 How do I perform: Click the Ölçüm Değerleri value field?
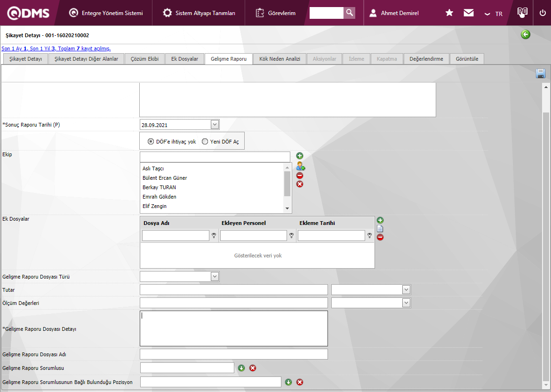click(234, 303)
